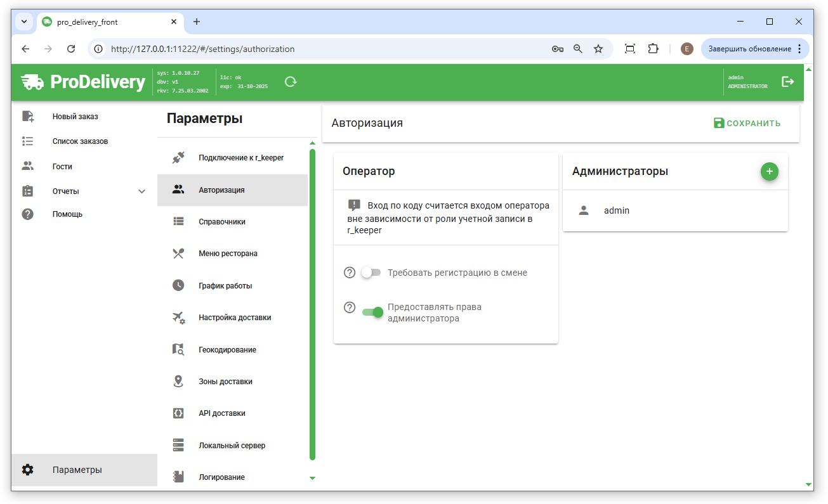
Task: Click the logout icon next to admin
Action: point(787,82)
